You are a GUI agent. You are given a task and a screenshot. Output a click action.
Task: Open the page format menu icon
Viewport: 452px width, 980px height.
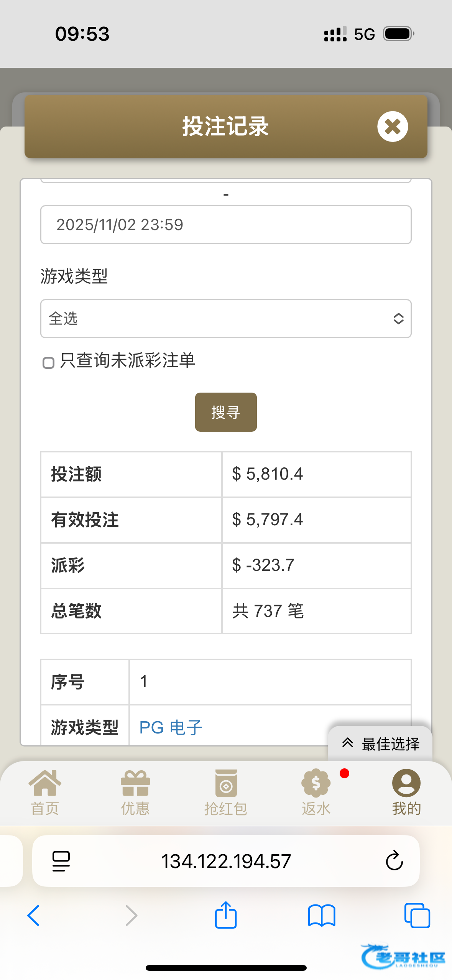pyautogui.click(x=61, y=861)
